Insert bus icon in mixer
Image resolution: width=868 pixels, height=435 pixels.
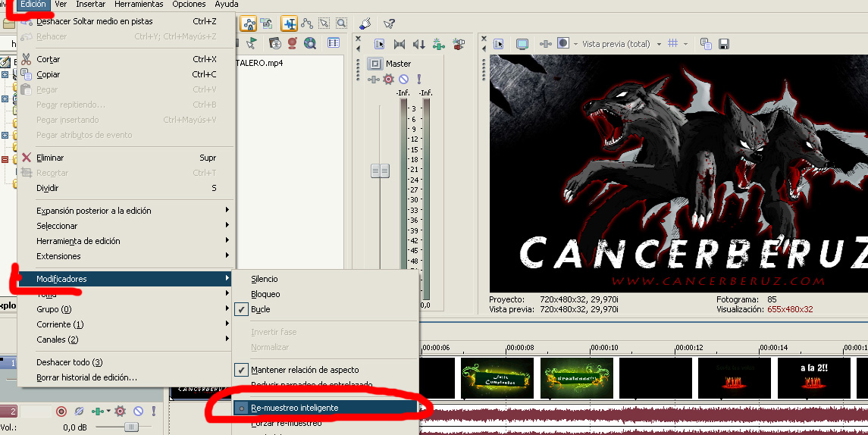[459, 44]
